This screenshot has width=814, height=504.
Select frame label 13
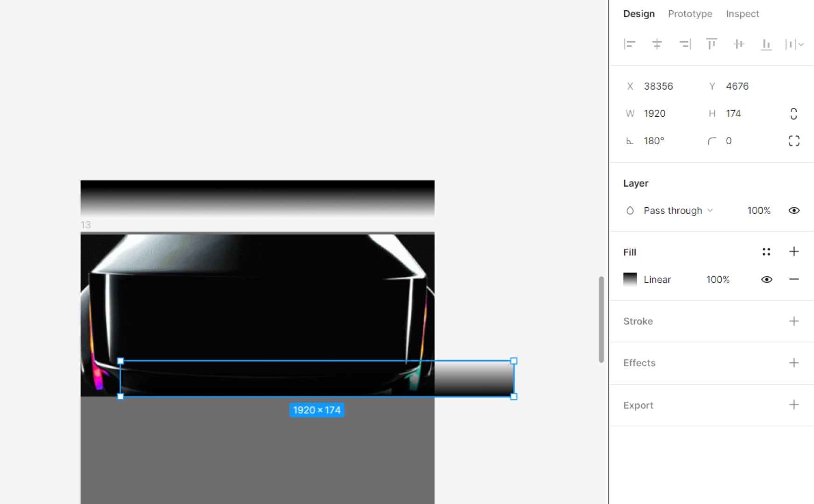pyautogui.click(x=85, y=225)
